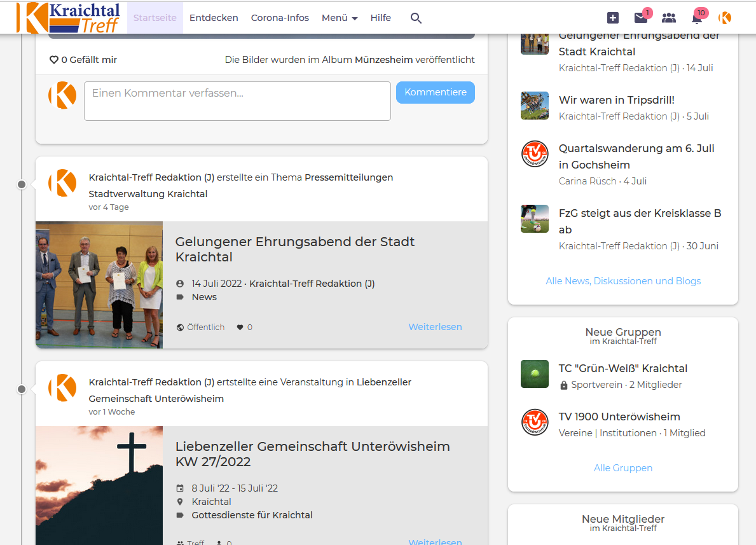Open the Kraichtal Treff logo home link
Viewport: 756px width, 545px height.
68,18
